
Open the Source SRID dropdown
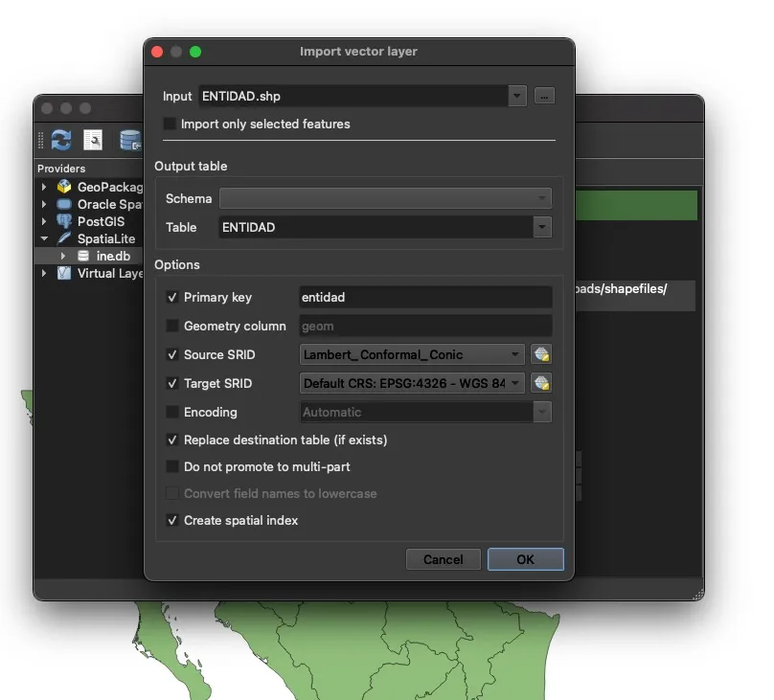point(515,354)
